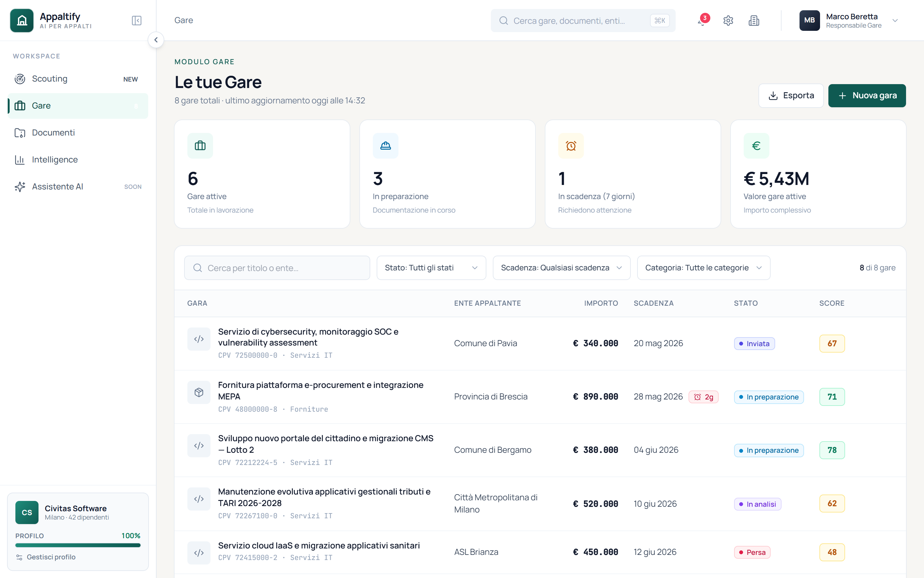Click the score 67 badge
Screen dimensions: 924x578
pos(832,344)
